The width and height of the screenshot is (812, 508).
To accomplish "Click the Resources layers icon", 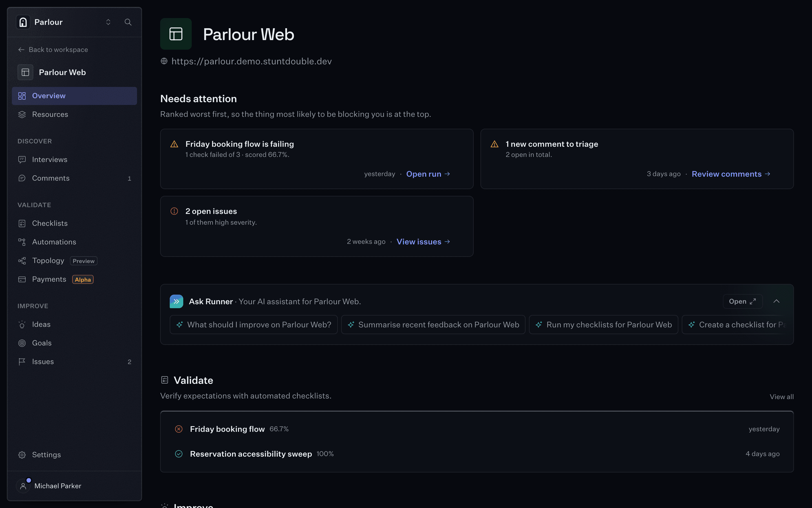I will point(22,115).
